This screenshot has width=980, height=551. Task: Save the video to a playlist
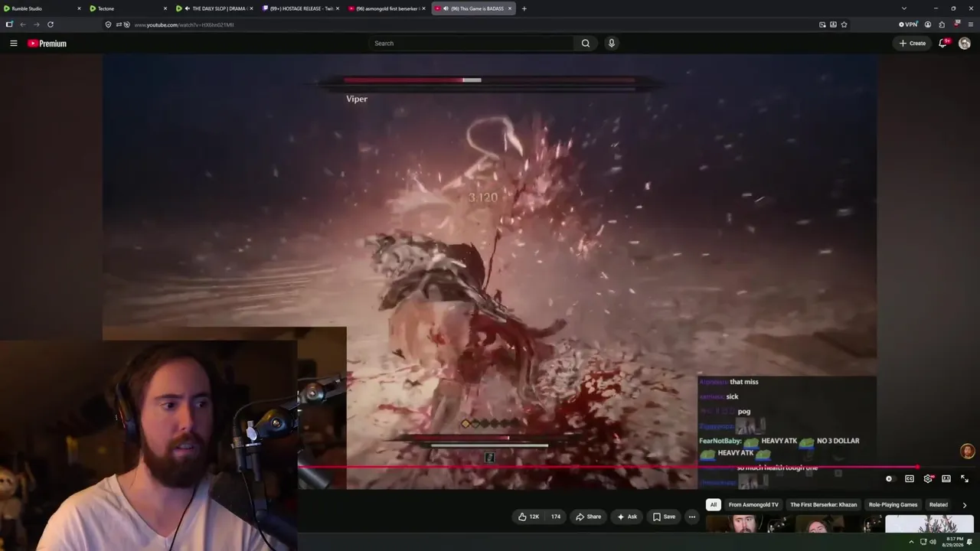click(x=664, y=517)
